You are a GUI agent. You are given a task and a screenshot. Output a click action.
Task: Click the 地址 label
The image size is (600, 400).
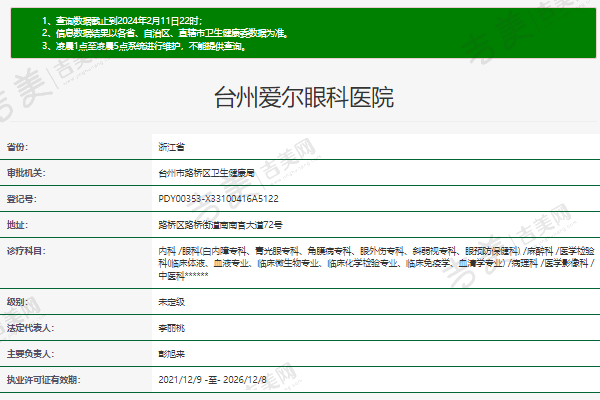[x=17, y=225]
